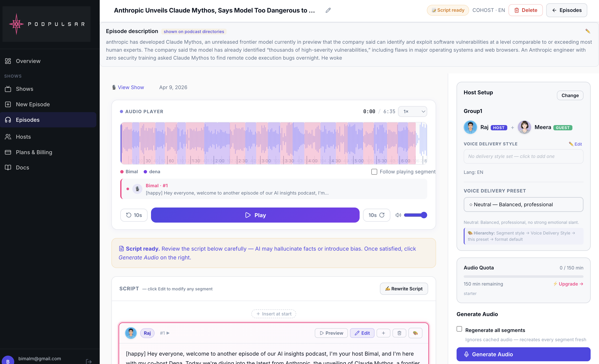This screenshot has height=364, width=599.
Task: Open the playback speed 1× dropdown
Action: 413,112
